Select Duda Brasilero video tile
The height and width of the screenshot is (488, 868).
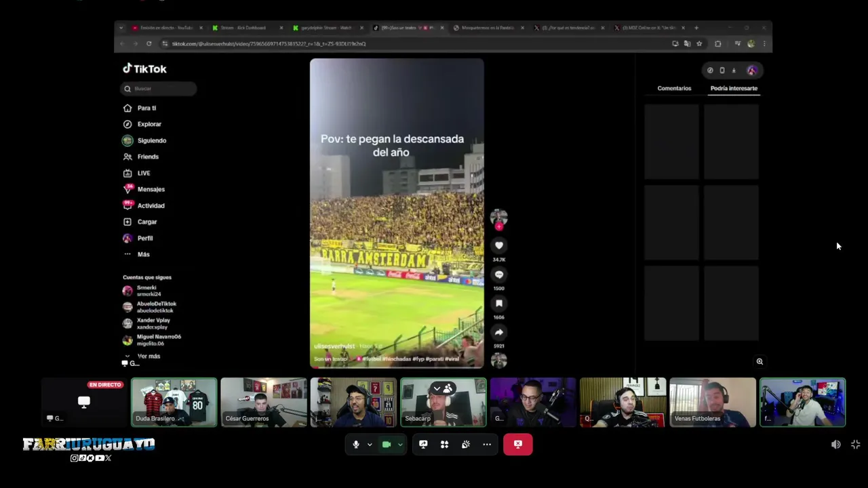174,403
